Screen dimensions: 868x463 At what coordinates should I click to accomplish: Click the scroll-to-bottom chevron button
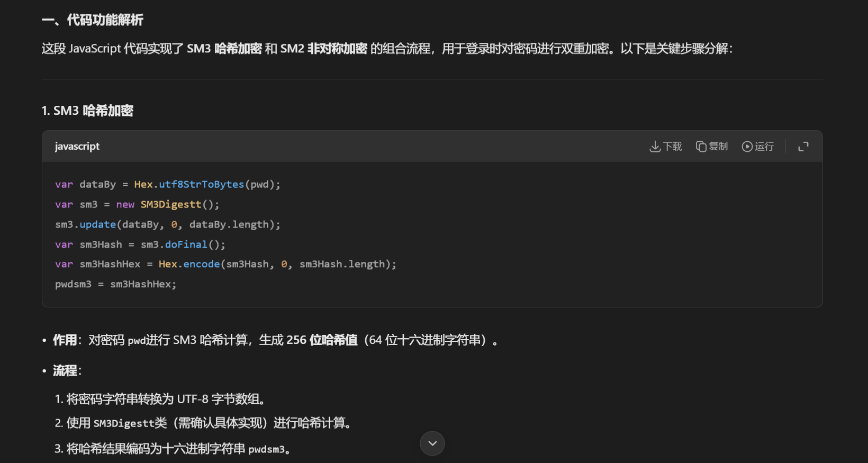432,443
